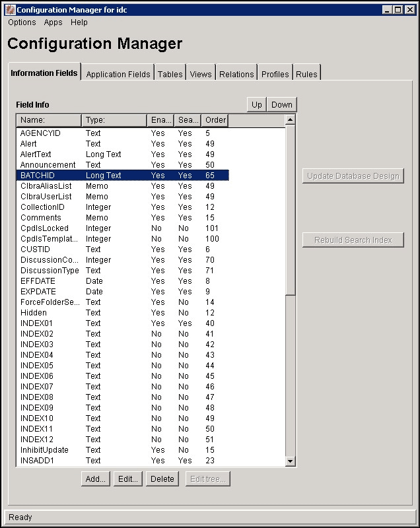Select the InhibitUpdate field row
Screen dimensions: 420x528
[123, 450]
